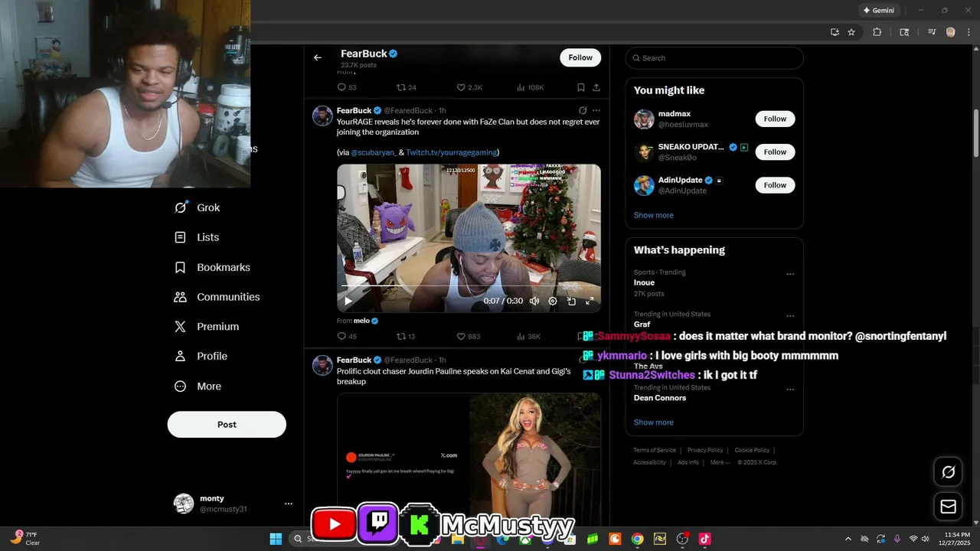Click the X search field
Image resolution: width=980 pixels, height=551 pixels.
coord(714,58)
